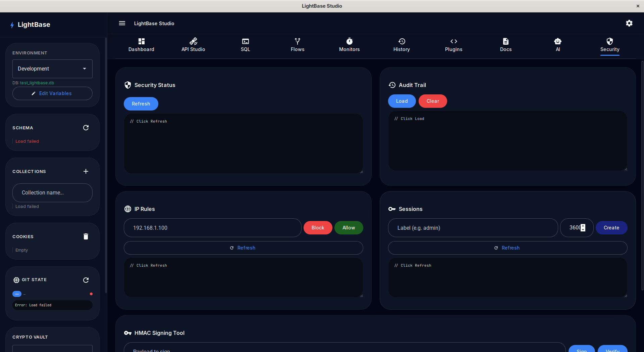Select the Security tab
Viewport: 644px width, 352px height.
pyautogui.click(x=610, y=45)
